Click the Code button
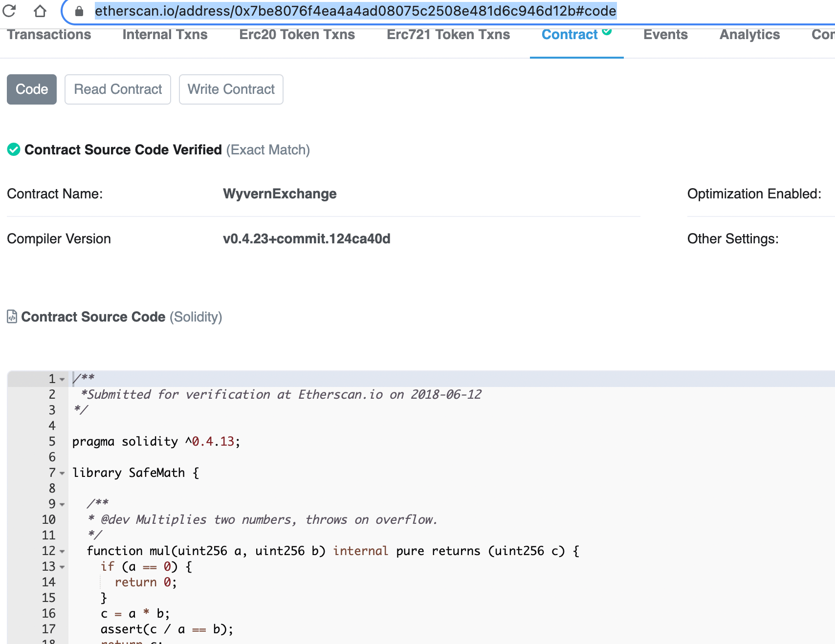Viewport: 835px width, 644px height. (32, 89)
